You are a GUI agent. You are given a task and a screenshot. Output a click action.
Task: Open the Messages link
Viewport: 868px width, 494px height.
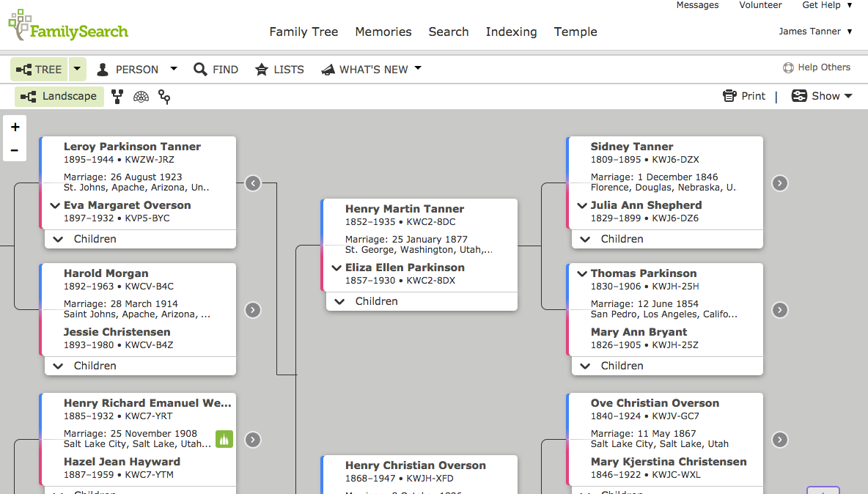697,5
